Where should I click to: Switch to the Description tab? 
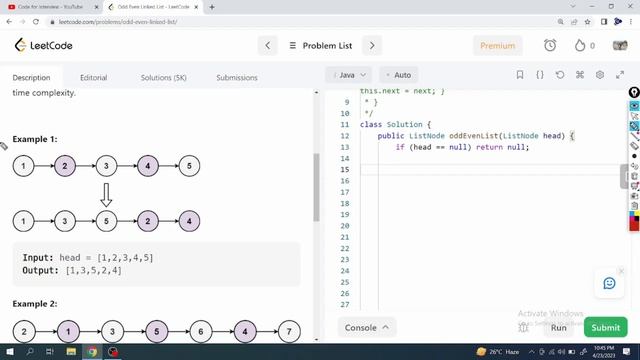pos(31,78)
